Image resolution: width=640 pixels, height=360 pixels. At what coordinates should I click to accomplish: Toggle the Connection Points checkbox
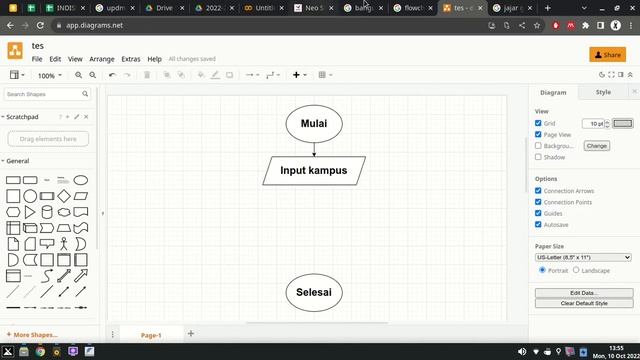[x=538, y=202]
